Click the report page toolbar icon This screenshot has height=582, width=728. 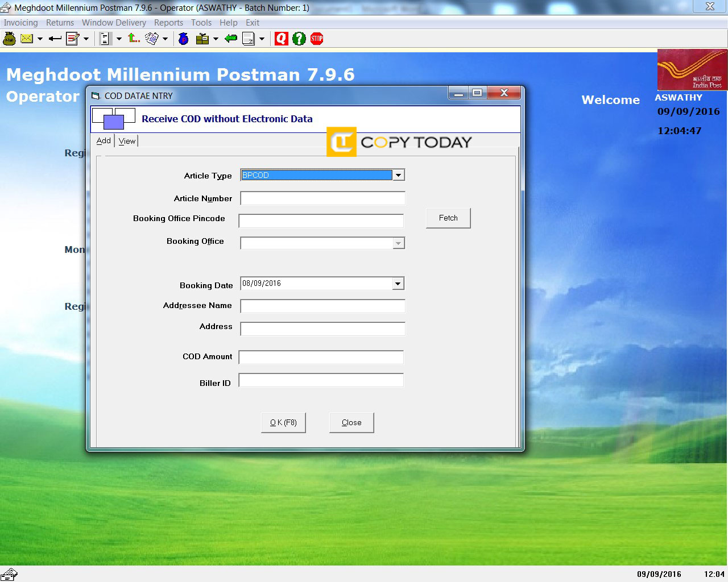(249, 39)
